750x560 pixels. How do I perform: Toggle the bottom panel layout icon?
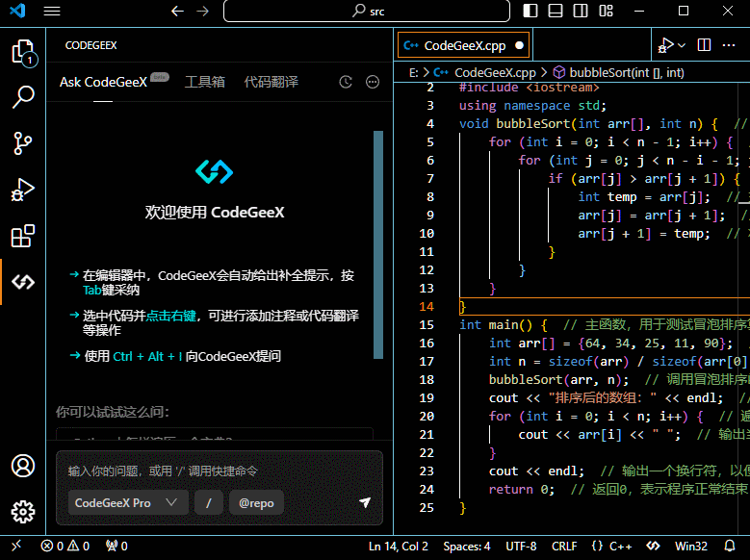point(556,11)
